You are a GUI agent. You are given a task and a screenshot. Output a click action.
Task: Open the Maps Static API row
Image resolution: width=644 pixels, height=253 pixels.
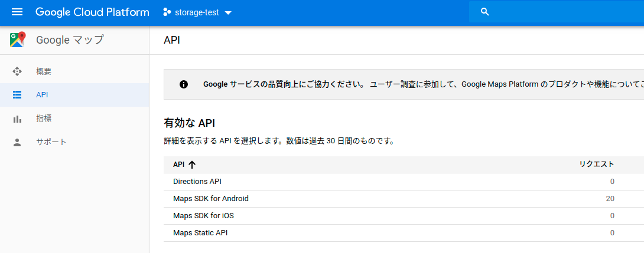tap(404, 233)
